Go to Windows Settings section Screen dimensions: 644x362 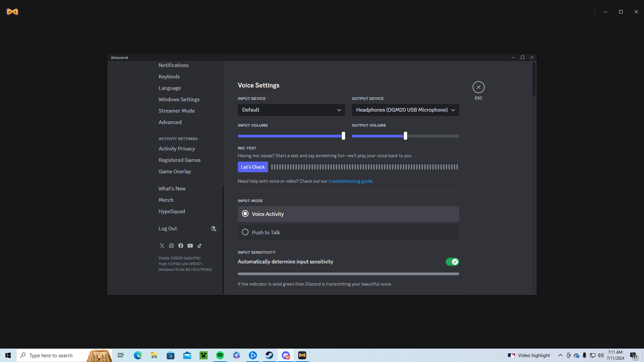(x=179, y=100)
